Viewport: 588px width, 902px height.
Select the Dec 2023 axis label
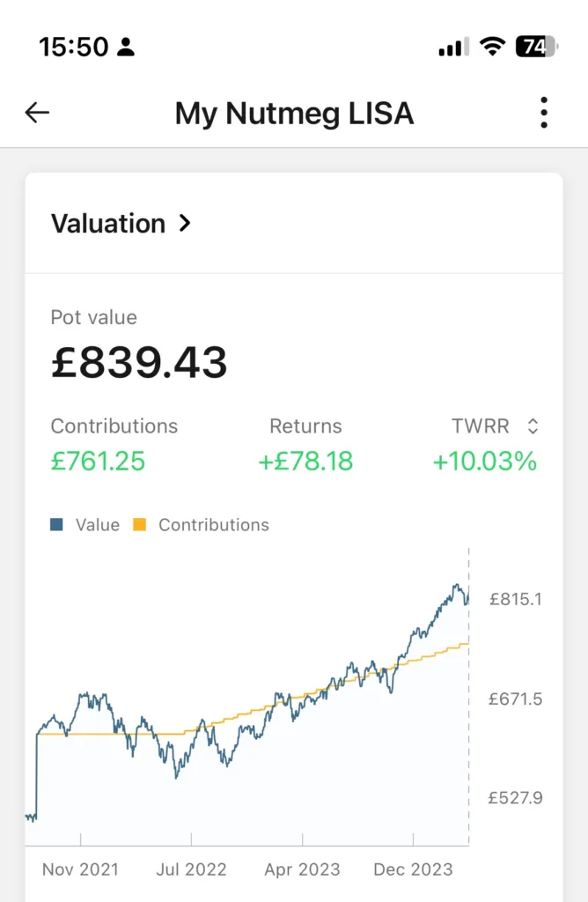click(413, 869)
